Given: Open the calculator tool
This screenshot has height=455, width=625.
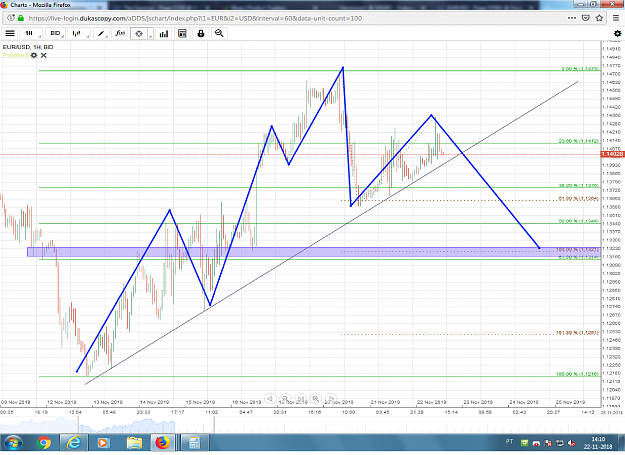Looking at the screenshot, I should click(182, 33).
